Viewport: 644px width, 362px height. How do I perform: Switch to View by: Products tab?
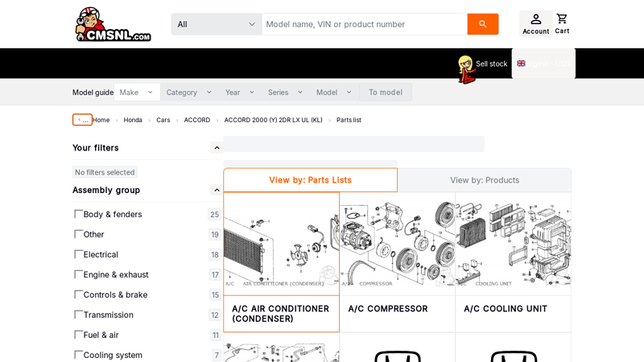pos(485,180)
